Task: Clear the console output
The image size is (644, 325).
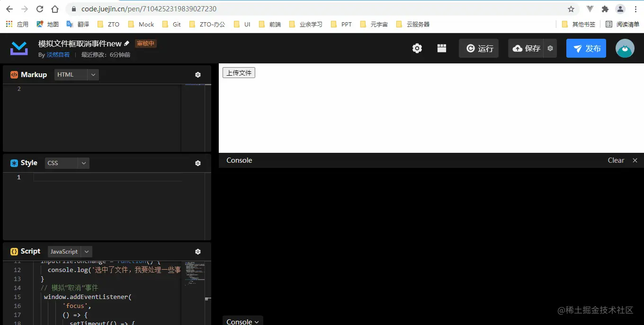Action: (x=616, y=160)
